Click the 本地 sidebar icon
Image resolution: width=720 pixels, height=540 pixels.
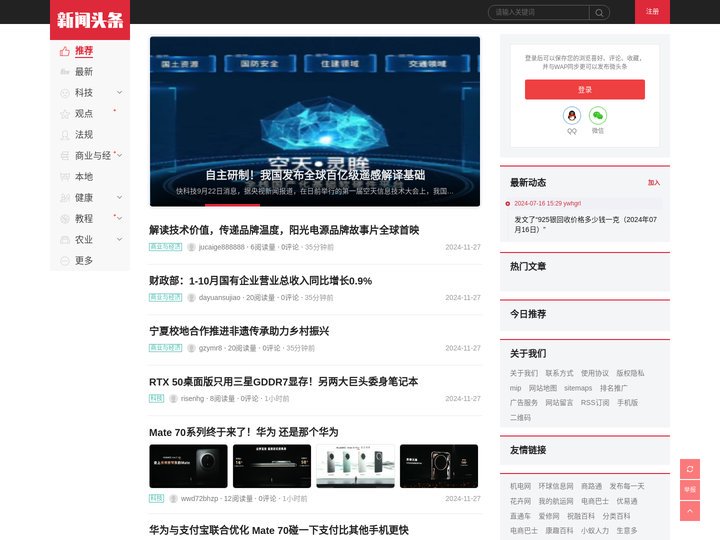coord(65,177)
